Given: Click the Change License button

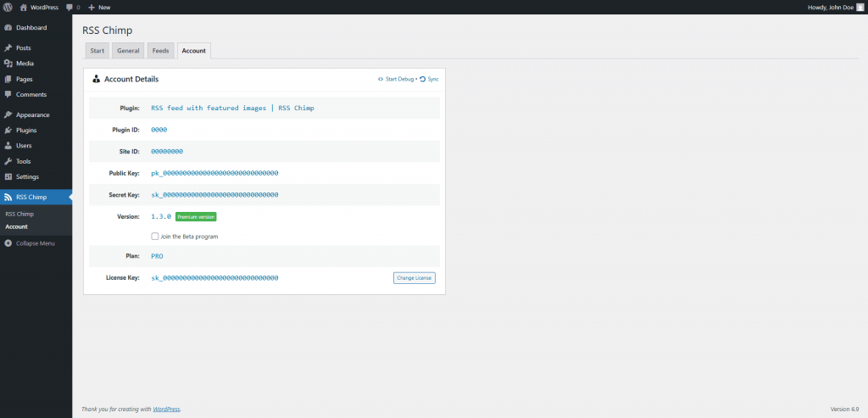Looking at the screenshot, I should (415, 278).
